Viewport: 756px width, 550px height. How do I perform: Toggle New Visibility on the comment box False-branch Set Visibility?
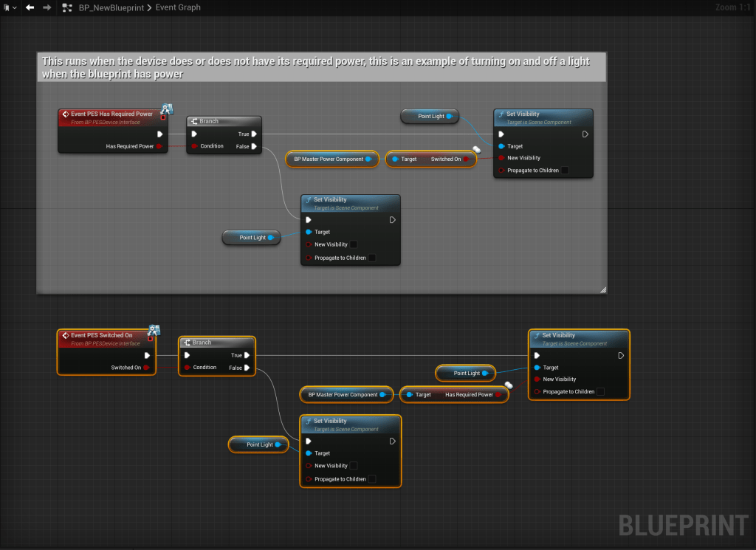(x=354, y=244)
